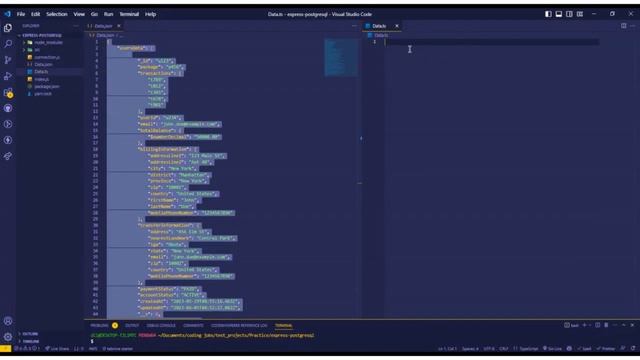The image size is (640, 360).
Task: Open the Explorer view in activity bar
Action: [8, 28]
